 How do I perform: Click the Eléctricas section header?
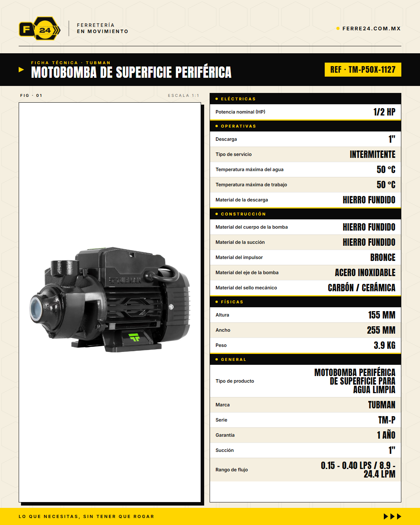tap(305, 99)
